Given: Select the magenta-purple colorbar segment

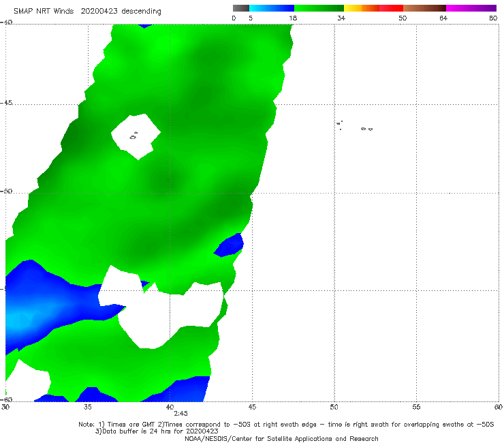Looking at the screenshot, I should tap(471, 8).
